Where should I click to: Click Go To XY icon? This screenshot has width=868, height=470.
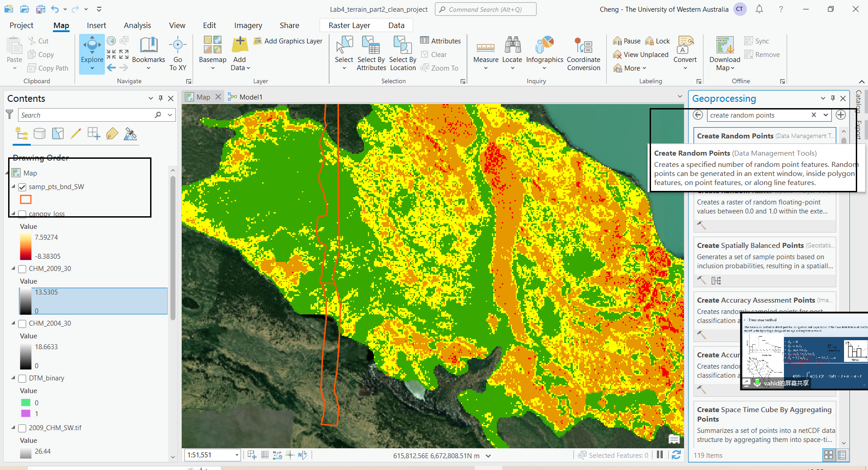click(178, 45)
